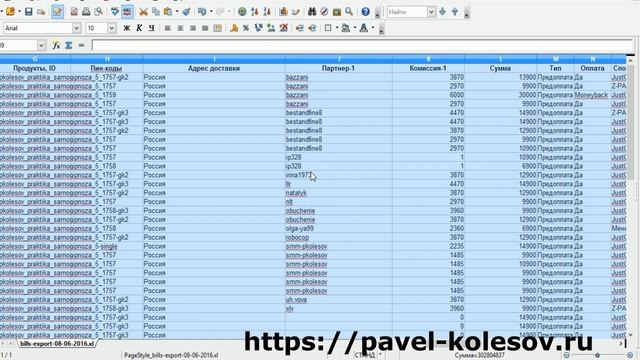Save the spreadsheet with the floppy icon

[x=29, y=12]
